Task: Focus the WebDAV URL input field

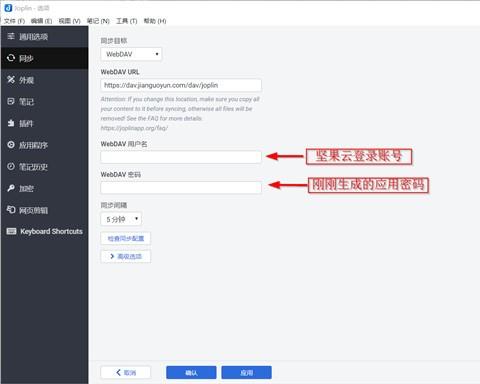Action: [181, 85]
